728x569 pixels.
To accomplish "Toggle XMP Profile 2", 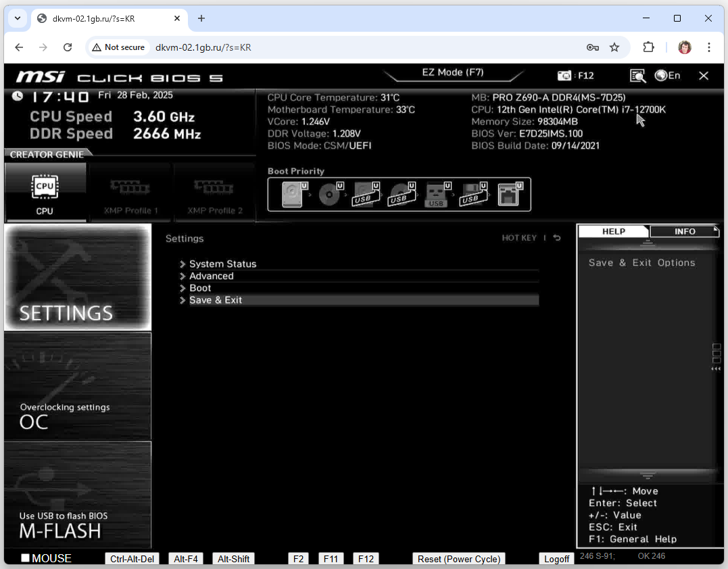I will pos(215,192).
